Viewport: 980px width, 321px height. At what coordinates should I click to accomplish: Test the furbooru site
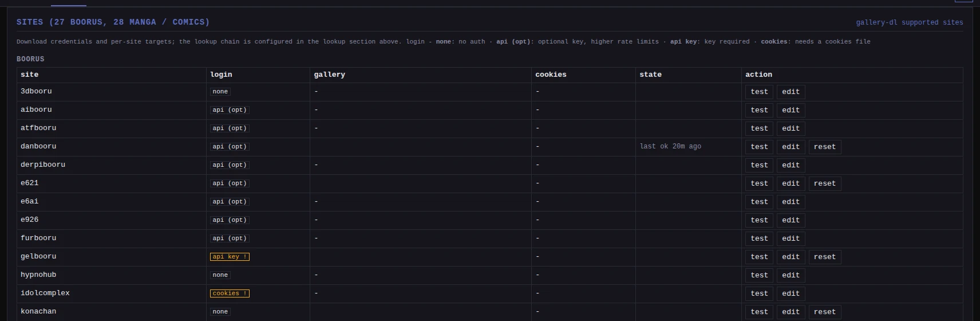(759, 238)
